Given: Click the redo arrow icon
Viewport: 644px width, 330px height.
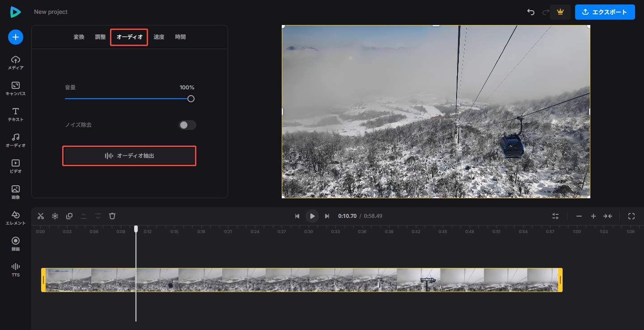Looking at the screenshot, I should 545,12.
